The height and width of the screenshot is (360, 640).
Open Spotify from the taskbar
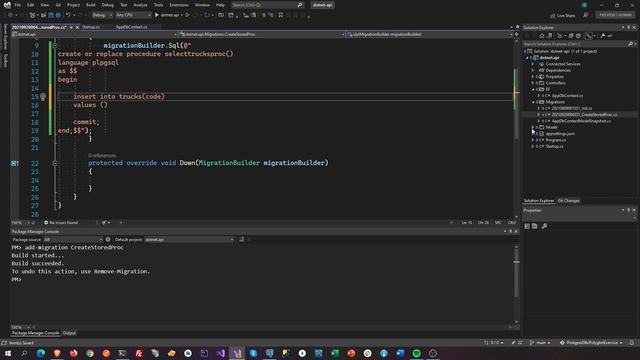pos(416,353)
